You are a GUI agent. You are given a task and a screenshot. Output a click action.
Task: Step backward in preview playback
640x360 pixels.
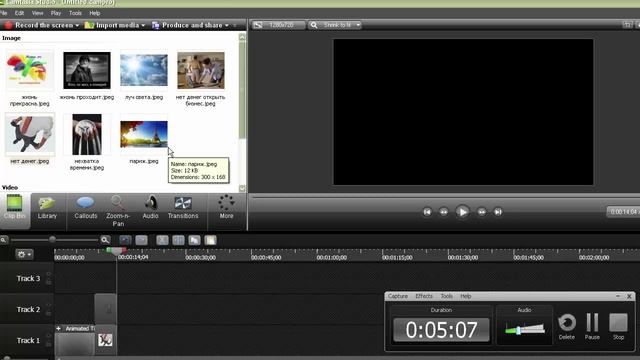(x=443, y=212)
